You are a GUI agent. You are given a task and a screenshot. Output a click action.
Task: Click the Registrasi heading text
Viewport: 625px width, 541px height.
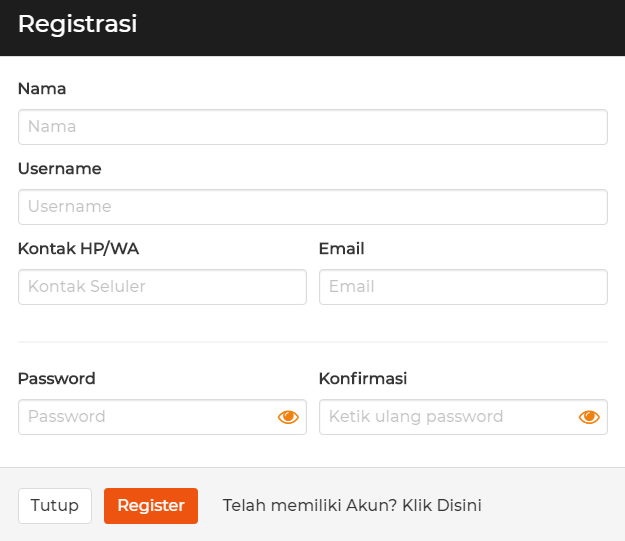click(x=77, y=25)
